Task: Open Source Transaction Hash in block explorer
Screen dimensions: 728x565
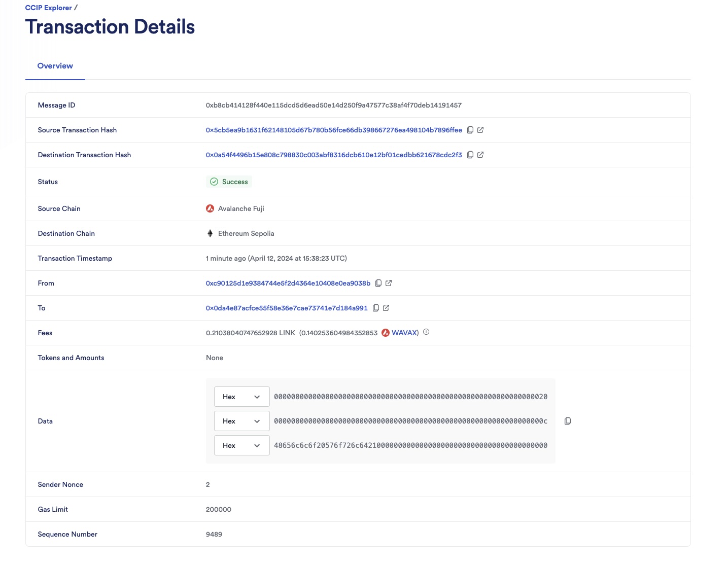Action: [481, 130]
